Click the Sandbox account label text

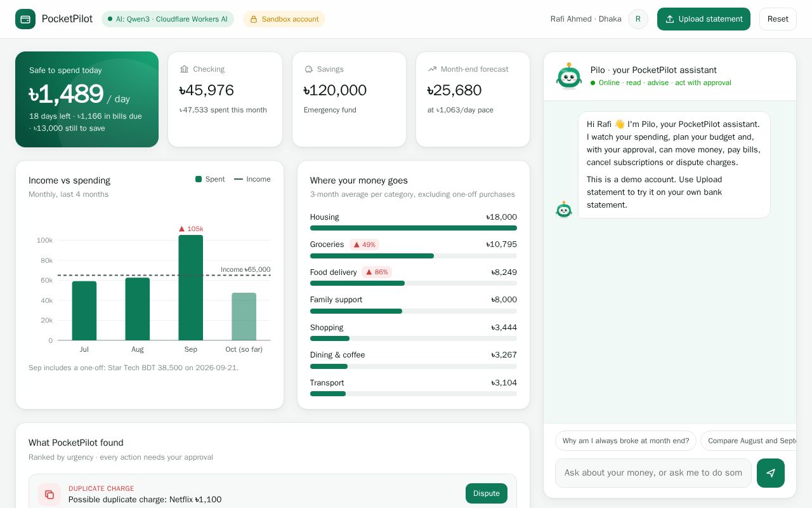290,19
